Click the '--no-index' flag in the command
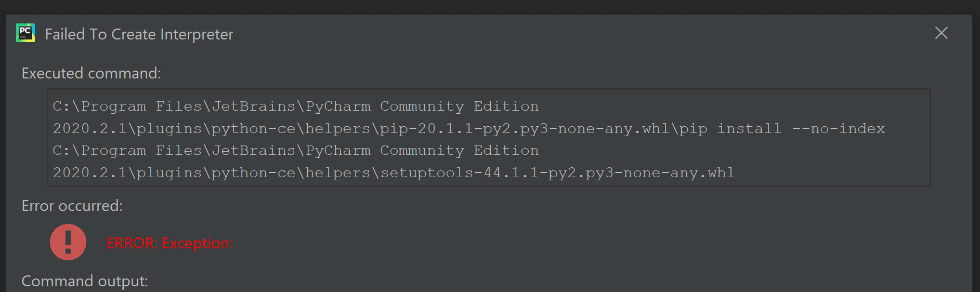980x292 pixels. 838,129
